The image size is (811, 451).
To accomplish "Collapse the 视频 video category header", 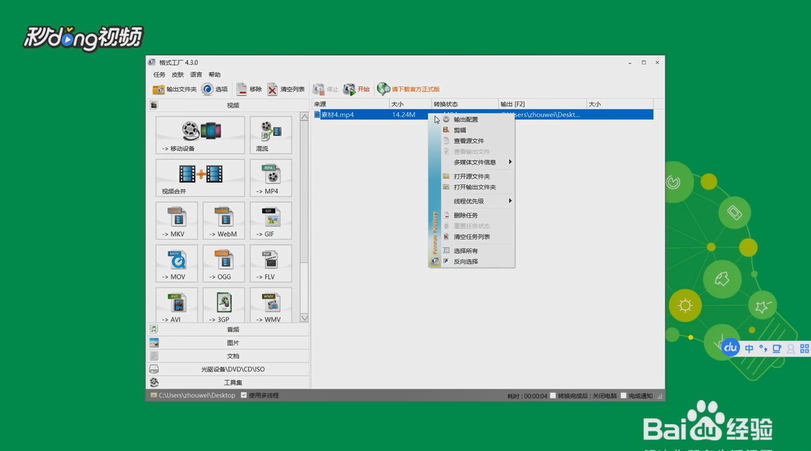I will click(x=228, y=105).
